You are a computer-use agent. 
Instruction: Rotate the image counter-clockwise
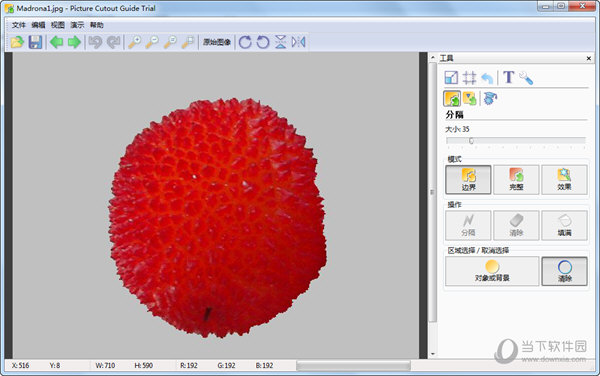(x=262, y=42)
